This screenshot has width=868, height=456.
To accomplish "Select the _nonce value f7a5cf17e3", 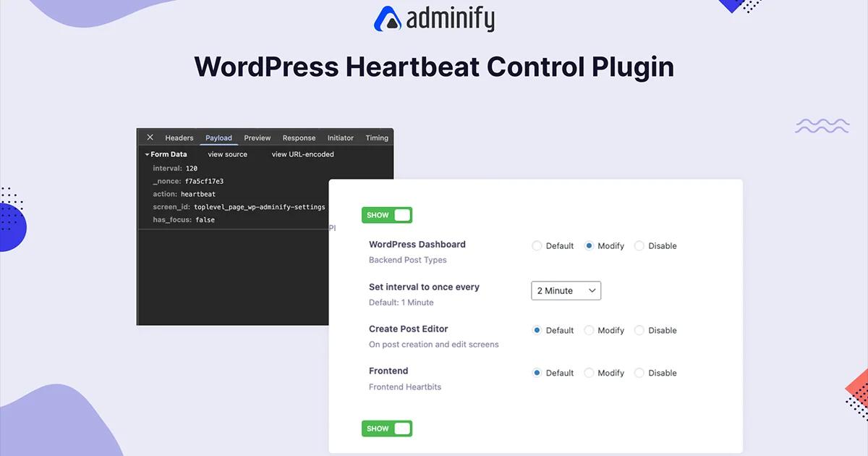I will tap(205, 182).
